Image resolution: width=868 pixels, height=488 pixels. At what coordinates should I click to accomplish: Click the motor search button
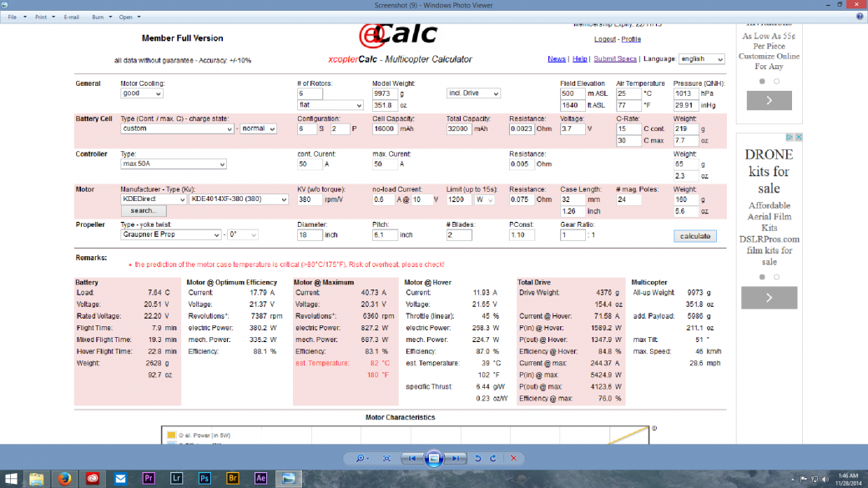click(x=144, y=211)
